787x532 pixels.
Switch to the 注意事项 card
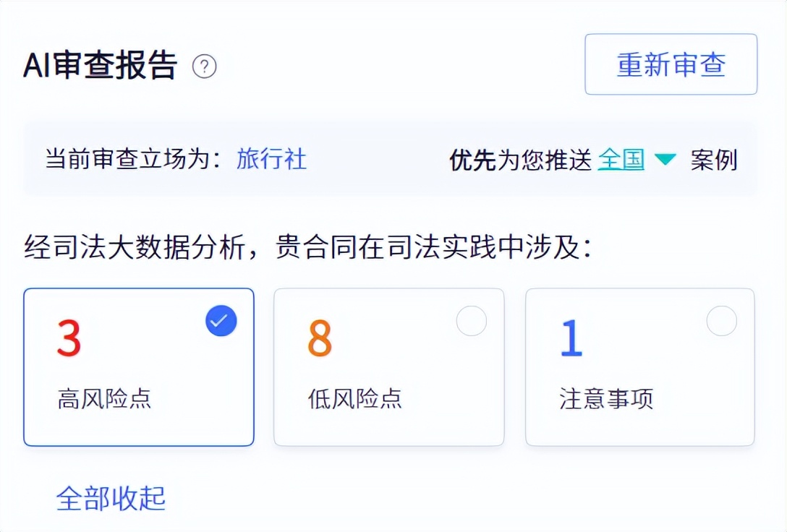(639, 366)
